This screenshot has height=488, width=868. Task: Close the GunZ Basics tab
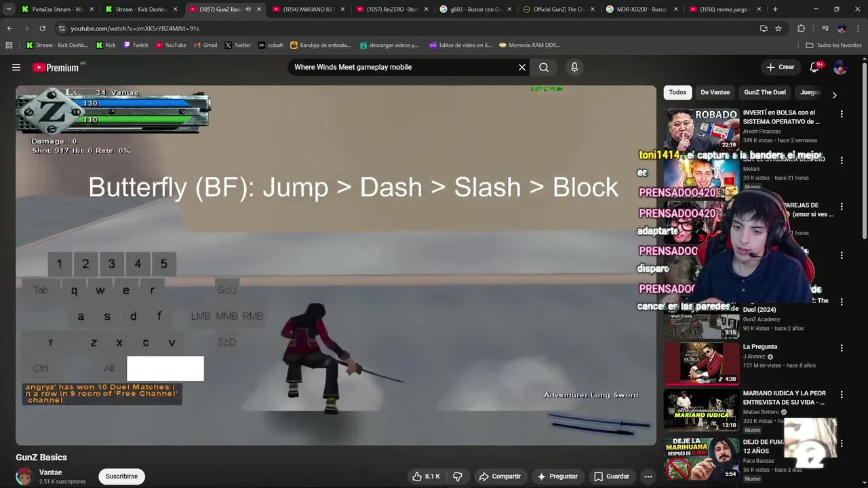pos(259,9)
